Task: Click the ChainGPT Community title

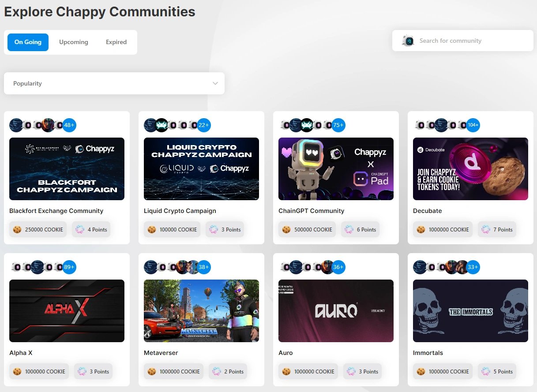Action: coord(311,211)
